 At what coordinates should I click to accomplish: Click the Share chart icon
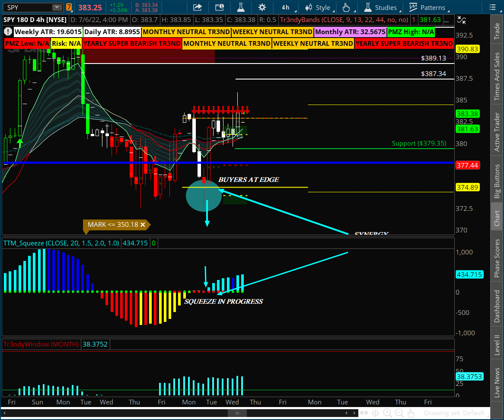(x=198, y=7)
